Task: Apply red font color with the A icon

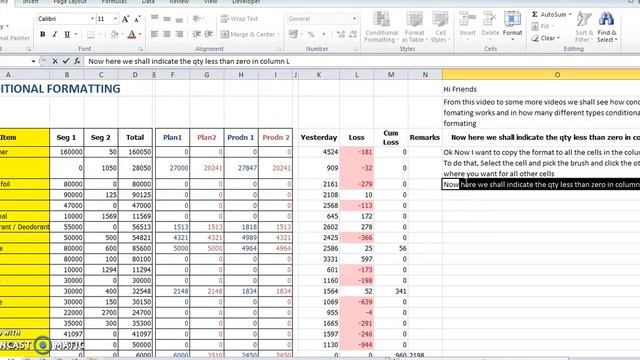Action: (131, 34)
